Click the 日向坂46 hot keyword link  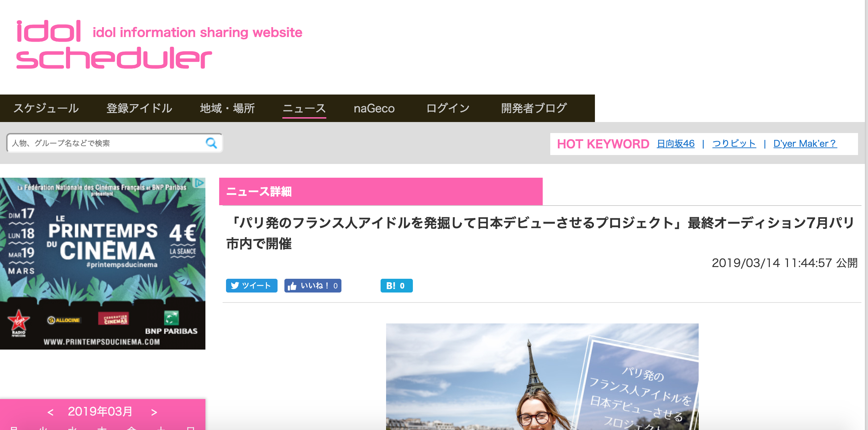675,144
